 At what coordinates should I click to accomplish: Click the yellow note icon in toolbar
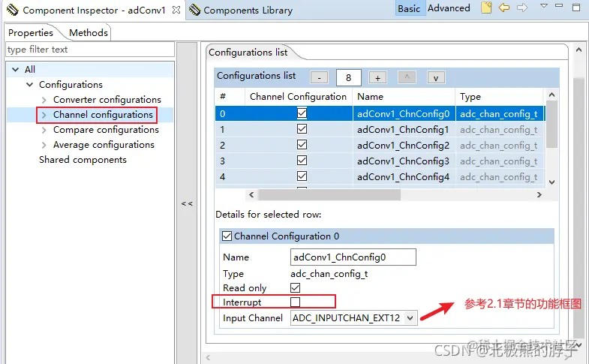pyautogui.click(x=486, y=8)
